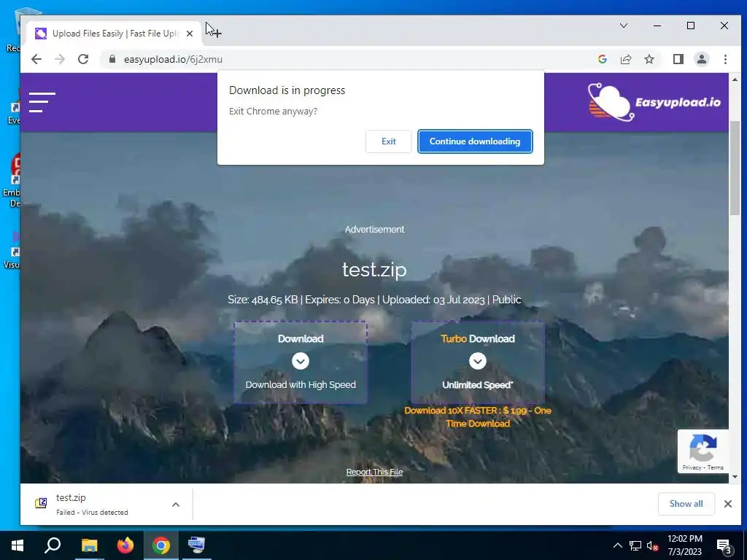Maximize the Chrome window
The width and height of the screenshot is (747, 560).
click(x=690, y=26)
